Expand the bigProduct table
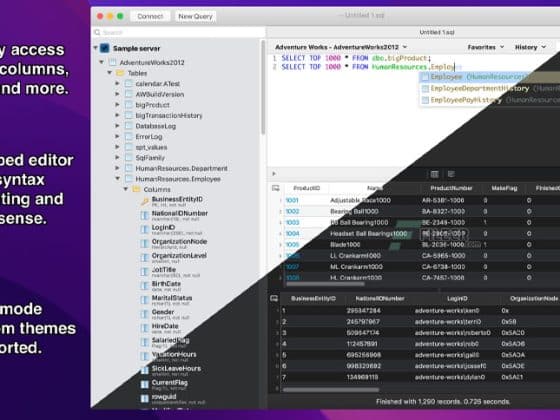The width and height of the screenshot is (560, 420). pyautogui.click(x=117, y=105)
